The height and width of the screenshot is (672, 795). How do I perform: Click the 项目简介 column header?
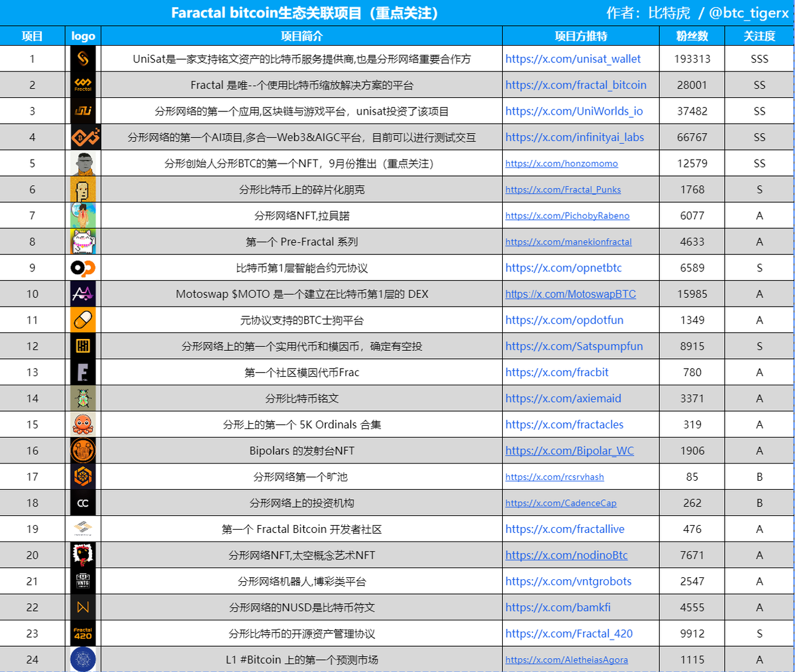click(x=301, y=36)
